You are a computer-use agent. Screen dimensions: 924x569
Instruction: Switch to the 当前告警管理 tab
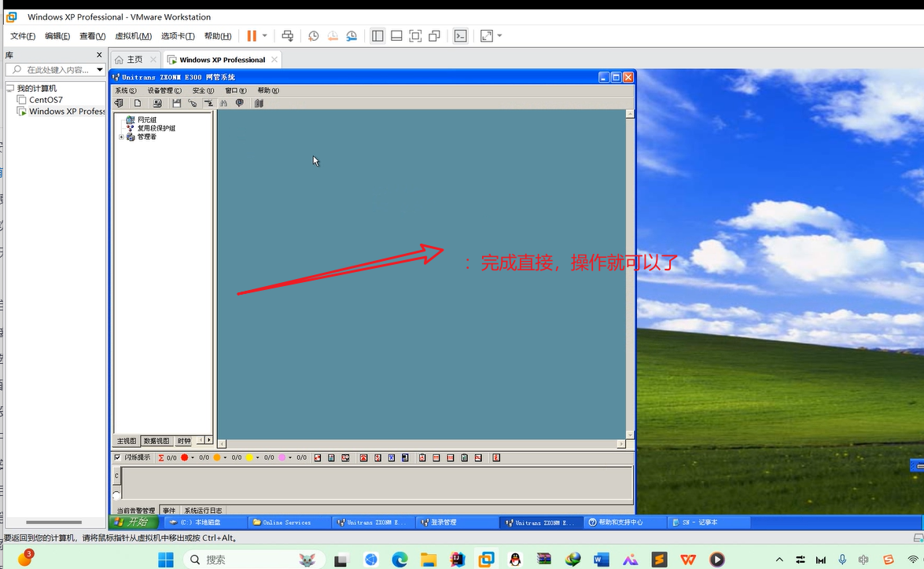135,510
